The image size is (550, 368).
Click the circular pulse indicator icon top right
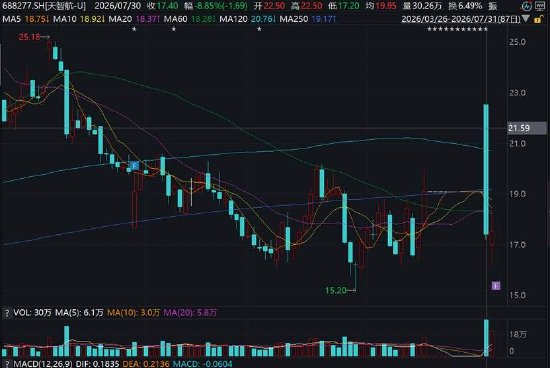[526, 6]
